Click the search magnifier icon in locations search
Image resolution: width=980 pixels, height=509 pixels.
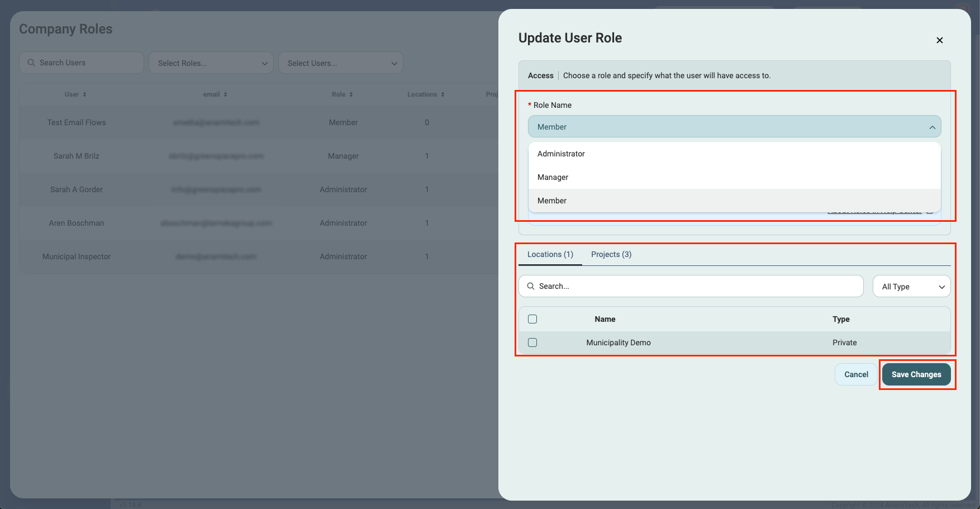(x=531, y=286)
